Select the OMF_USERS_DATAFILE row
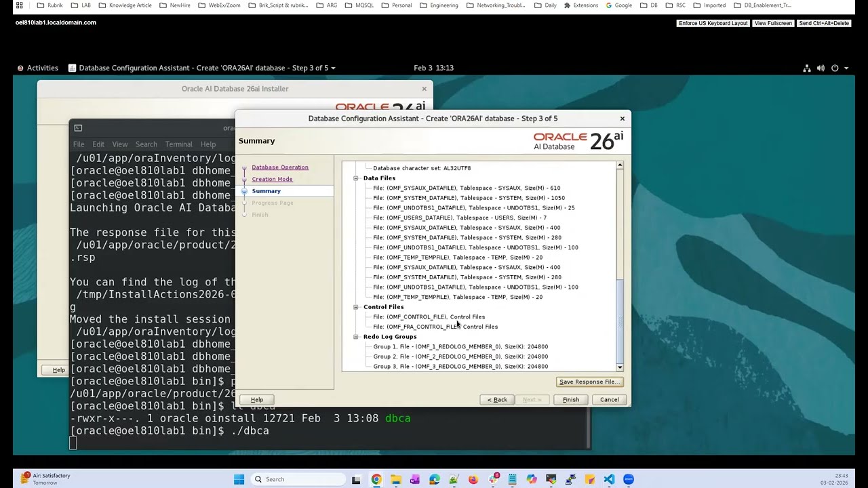Viewport: 868px width, 488px height. click(460, 218)
